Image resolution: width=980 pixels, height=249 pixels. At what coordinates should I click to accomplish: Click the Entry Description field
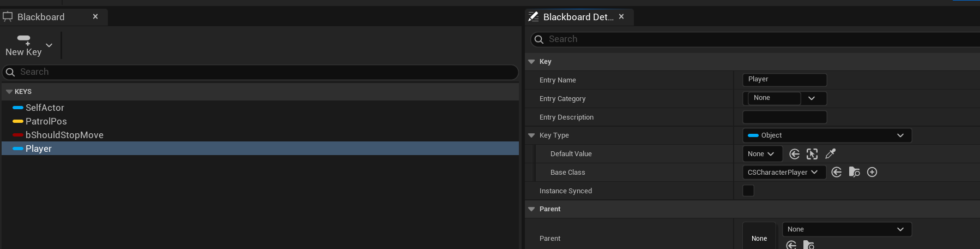784,117
